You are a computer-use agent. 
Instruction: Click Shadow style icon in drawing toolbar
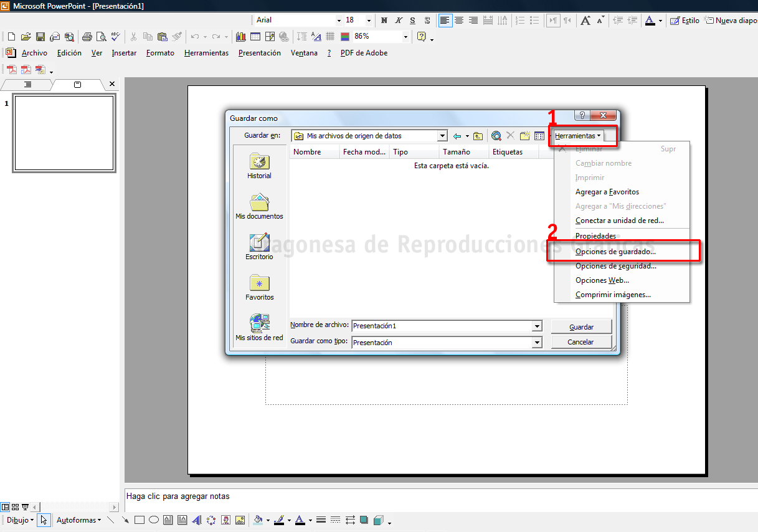[x=364, y=520]
